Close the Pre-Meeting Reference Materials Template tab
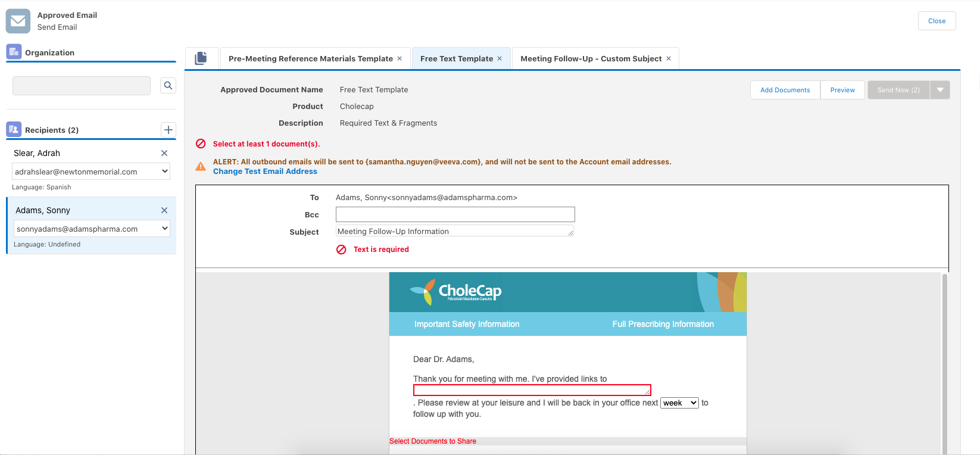Viewport: 980px width, 455px height. point(400,58)
